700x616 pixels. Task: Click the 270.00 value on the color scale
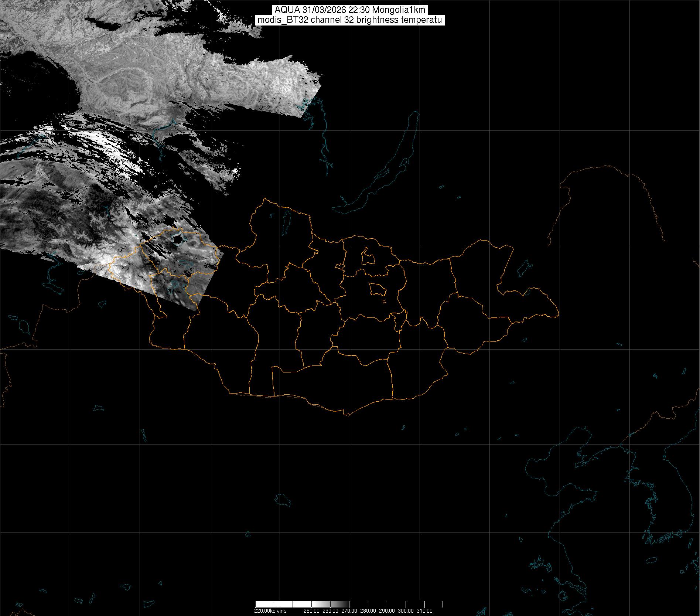pyautogui.click(x=349, y=610)
